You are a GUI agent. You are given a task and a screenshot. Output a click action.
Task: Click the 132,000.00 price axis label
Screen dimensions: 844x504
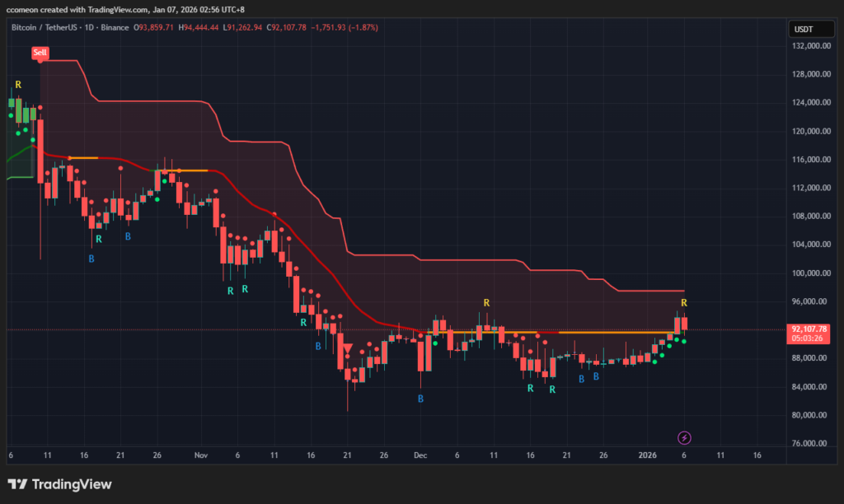point(808,46)
